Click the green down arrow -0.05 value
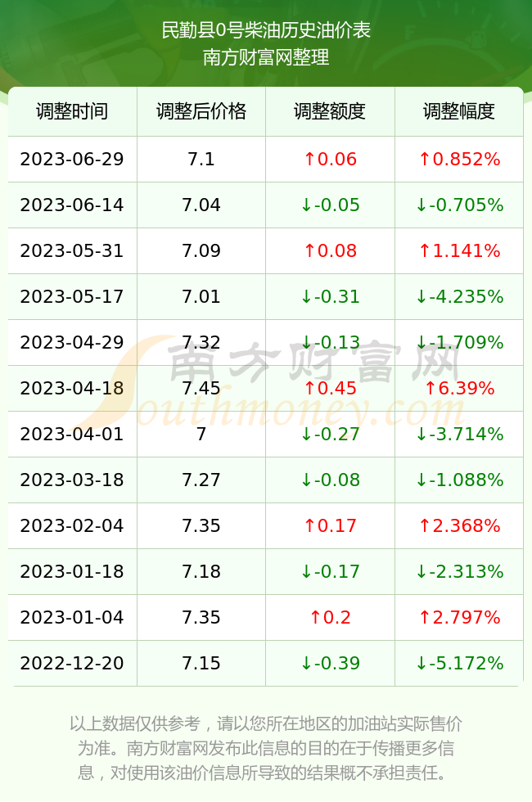The width and height of the screenshot is (532, 802). click(330, 205)
